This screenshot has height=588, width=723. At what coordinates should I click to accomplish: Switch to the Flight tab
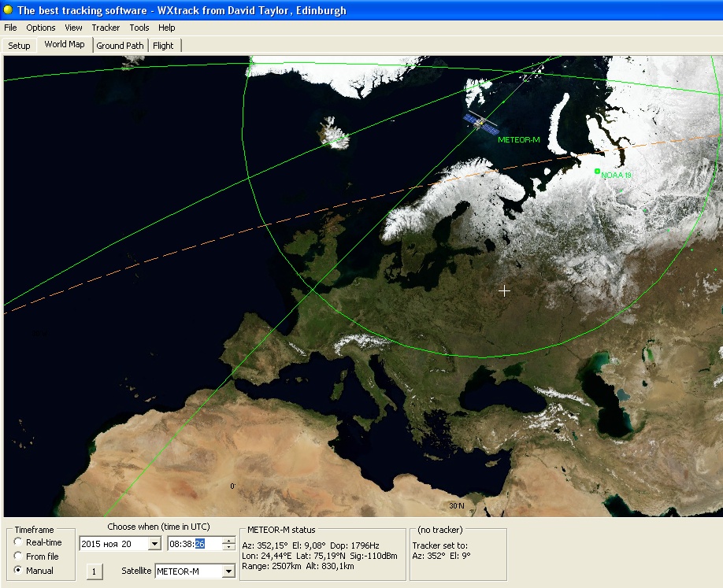click(x=163, y=46)
